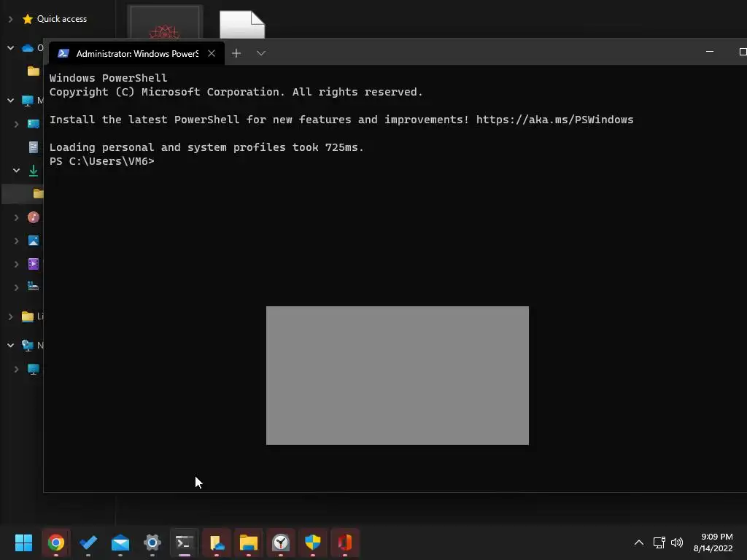
Task: Open the Clock app in taskbar
Action: click(x=281, y=542)
